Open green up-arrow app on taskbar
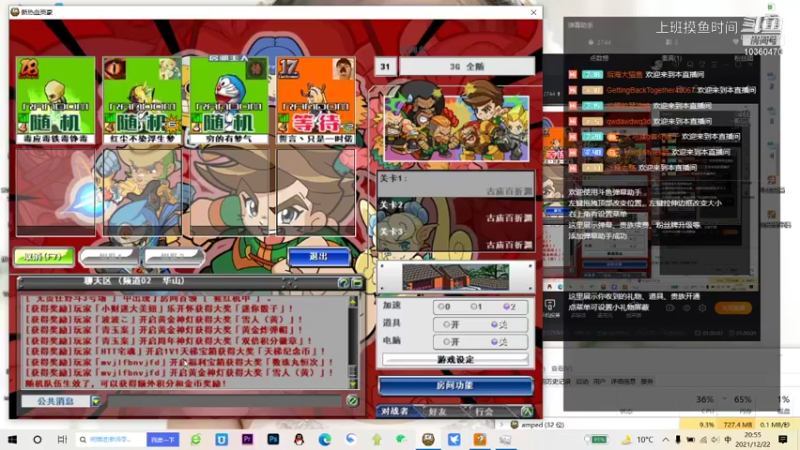This screenshot has width=800, height=450. pyautogui.click(x=377, y=439)
